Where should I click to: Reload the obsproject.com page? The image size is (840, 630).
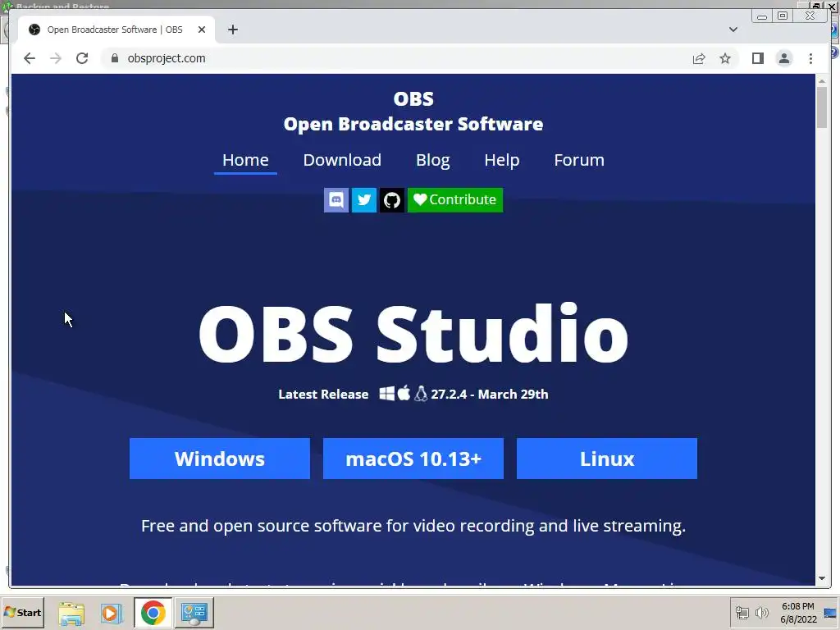(82, 58)
